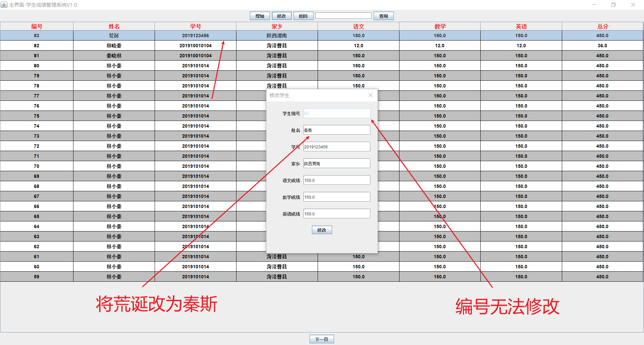Click 家乡 cell 陕西渭南 in row 83
This screenshot has width=644, height=345.
click(277, 36)
